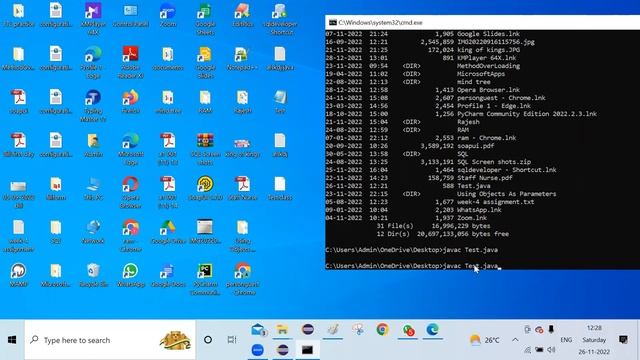This screenshot has height=360, width=640.
Task: Switch to Command Prompt on the taskbar
Action: [x=307, y=350]
